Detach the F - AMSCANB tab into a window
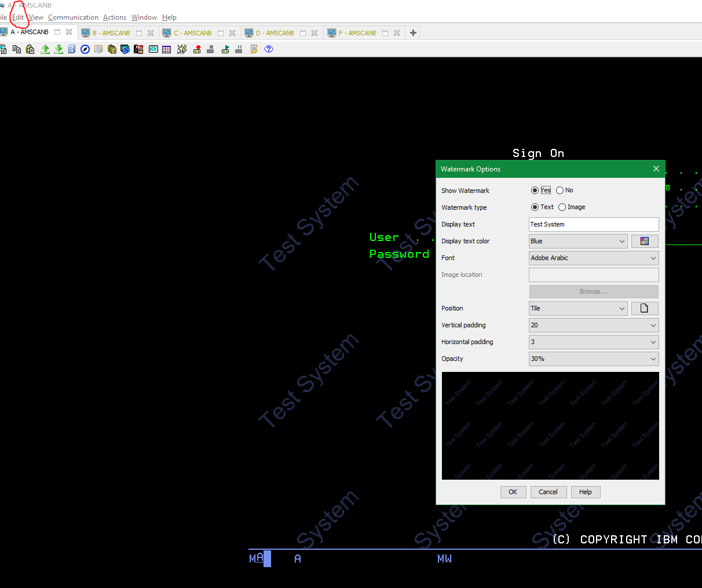 tap(385, 33)
